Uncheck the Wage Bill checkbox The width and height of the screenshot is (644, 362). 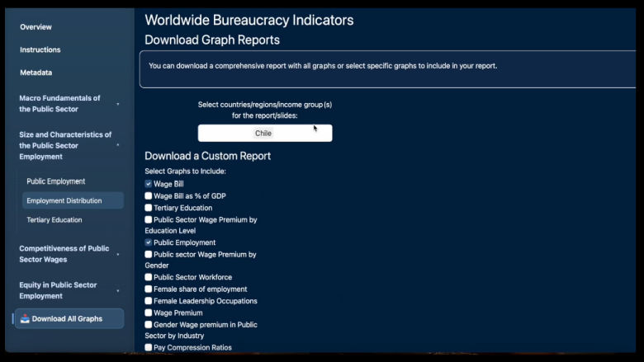tap(149, 184)
